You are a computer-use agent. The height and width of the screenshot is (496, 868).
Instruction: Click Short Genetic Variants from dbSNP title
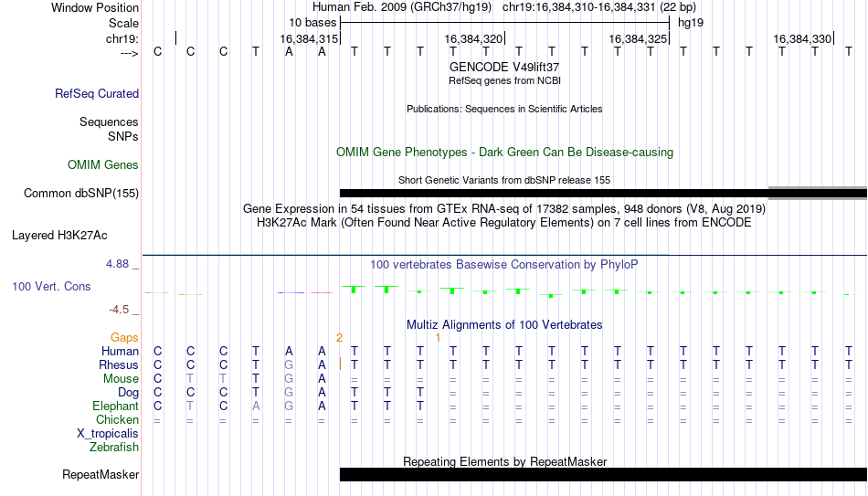tap(504, 180)
